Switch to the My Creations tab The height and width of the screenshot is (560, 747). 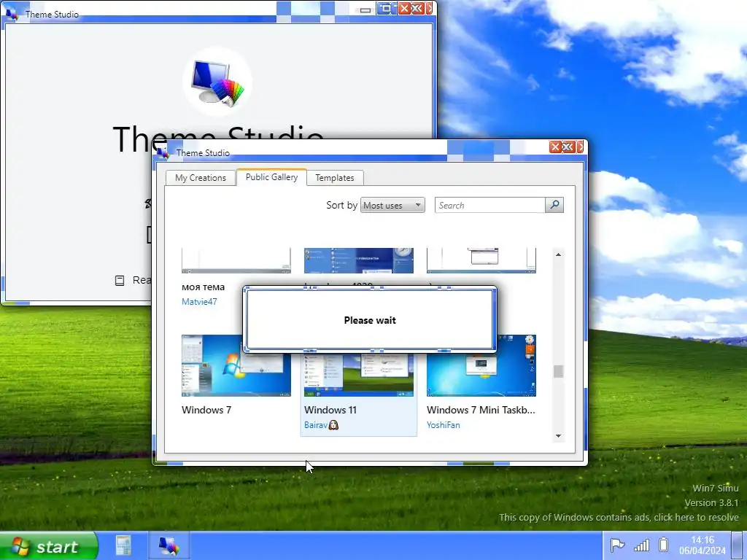click(201, 178)
